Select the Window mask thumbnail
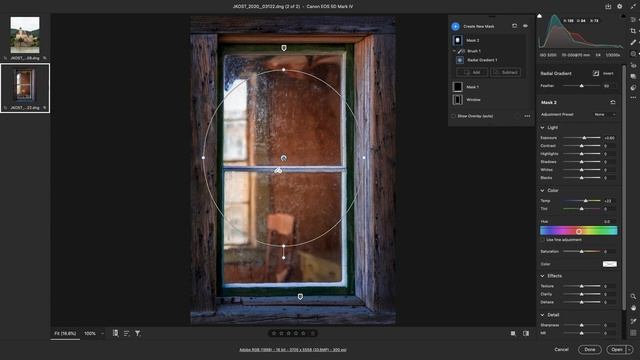The height and width of the screenshot is (360, 640). (458, 100)
